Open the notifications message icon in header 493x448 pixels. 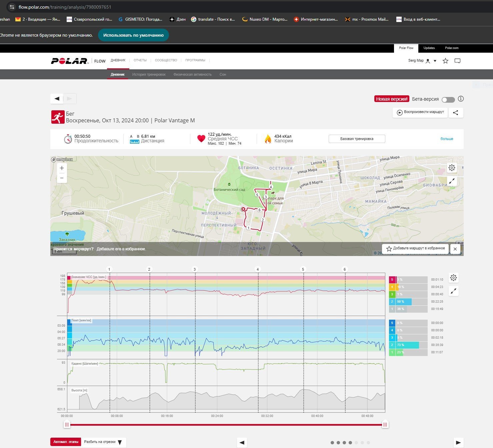pos(457,61)
